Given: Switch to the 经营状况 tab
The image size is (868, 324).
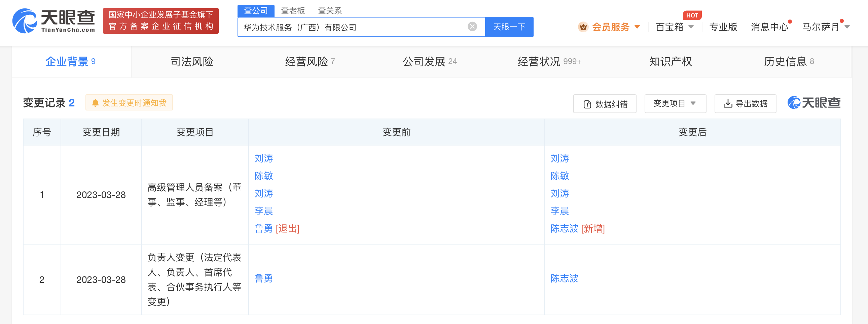Looking at the screenshot, I should pyautogui.click(x=550, y=62).
